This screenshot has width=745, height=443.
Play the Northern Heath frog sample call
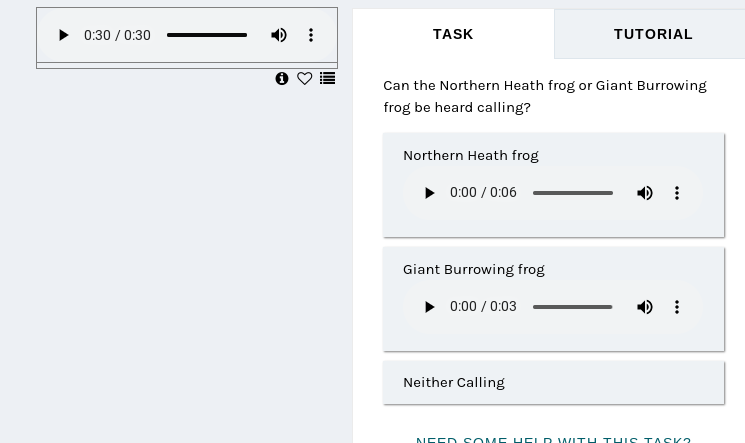coord(429,193)
